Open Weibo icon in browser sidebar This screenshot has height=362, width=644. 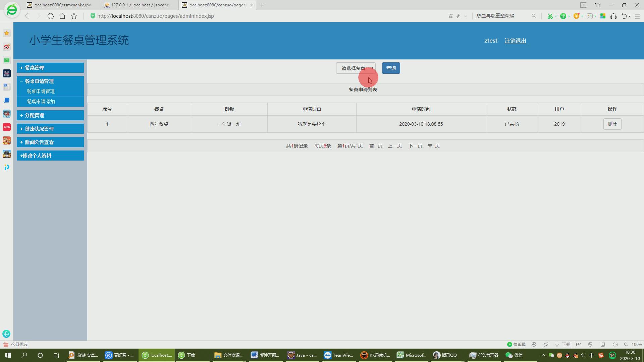[7, 47]
